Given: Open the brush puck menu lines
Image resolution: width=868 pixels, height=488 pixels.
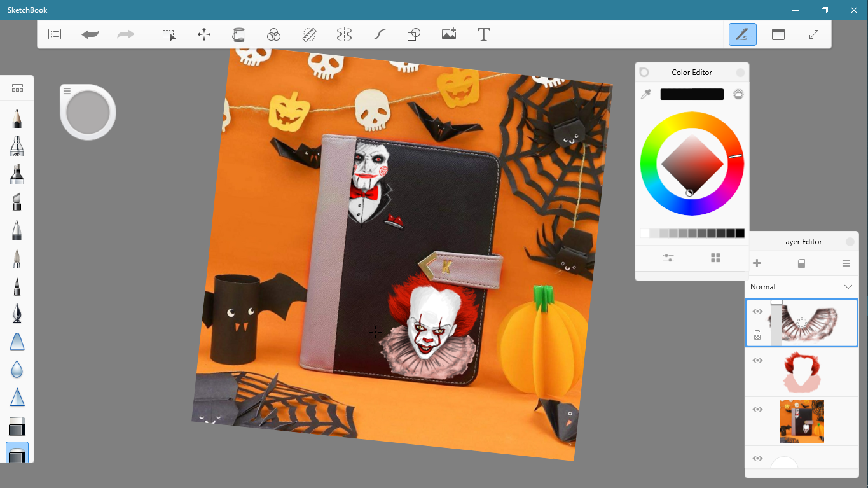Looking at the screenshot, I should [x=67, y=92].
